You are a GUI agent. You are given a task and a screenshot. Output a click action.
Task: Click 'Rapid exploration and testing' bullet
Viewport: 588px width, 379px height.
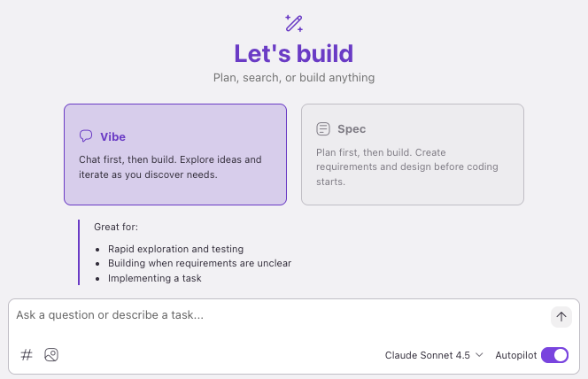click(x=175, y=249)
